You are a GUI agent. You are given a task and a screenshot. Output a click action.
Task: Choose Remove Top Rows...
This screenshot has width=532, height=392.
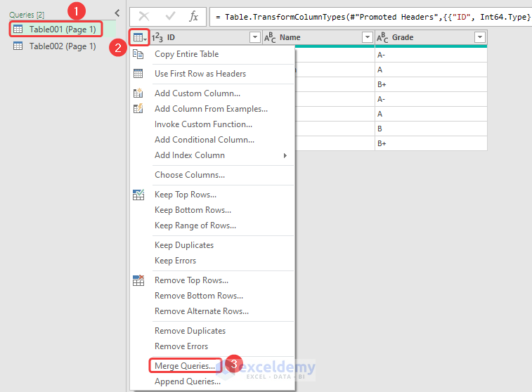(191, 280)
